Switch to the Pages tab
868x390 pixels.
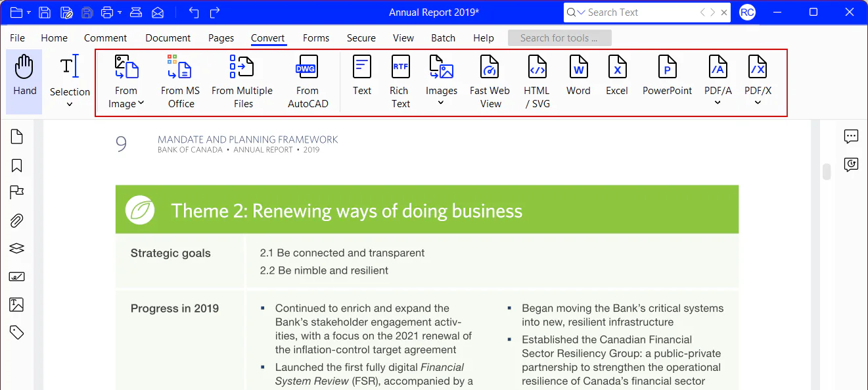(x=221, y=38)
